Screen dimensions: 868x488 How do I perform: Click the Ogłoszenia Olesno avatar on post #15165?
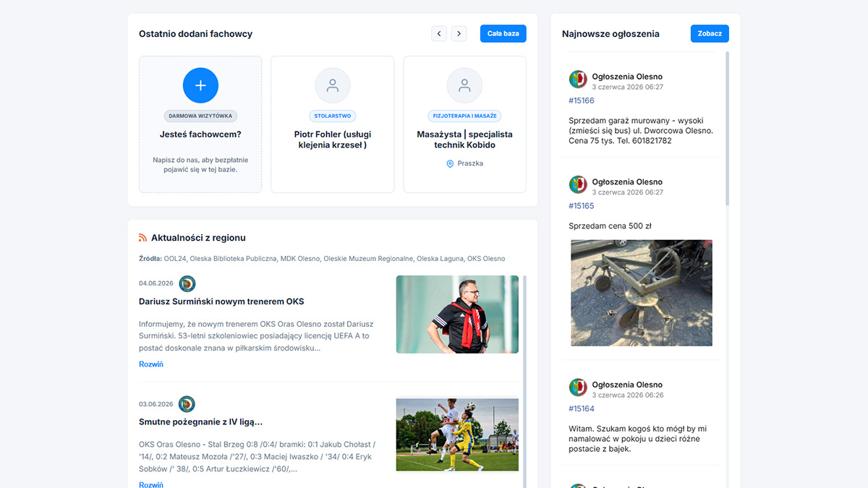click(x=578, y=184)
